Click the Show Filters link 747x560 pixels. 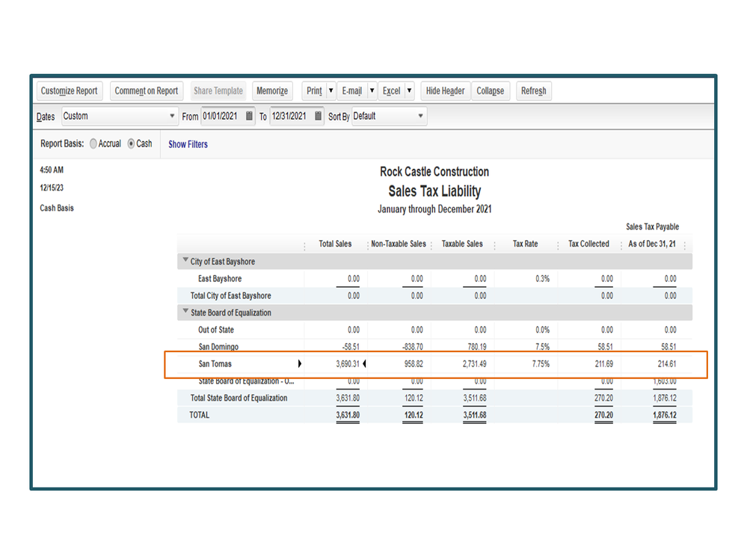click(x=188, y=144)
